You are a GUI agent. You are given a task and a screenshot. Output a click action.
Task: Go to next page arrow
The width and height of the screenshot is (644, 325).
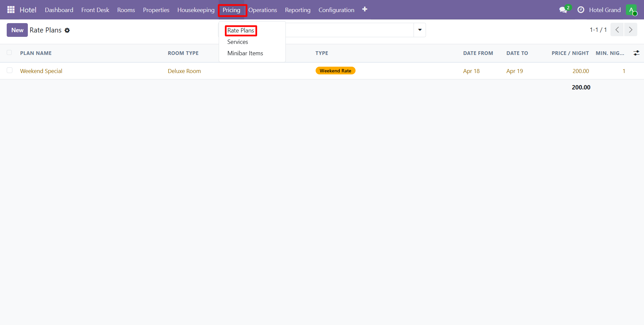point(631,30)
